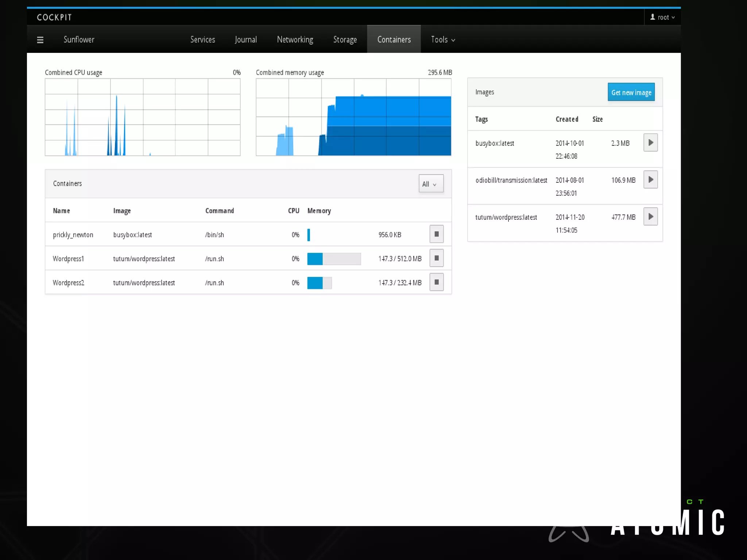The height and width of the screenshot is (560, 747).
Task: Go to the Networking tab
Action: [x=295, y=40]
